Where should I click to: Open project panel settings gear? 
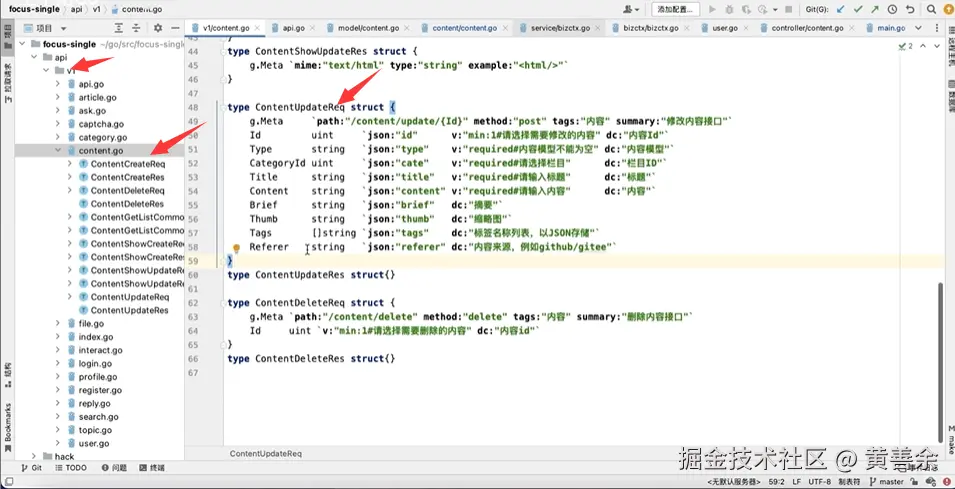[x=158, y=28]
